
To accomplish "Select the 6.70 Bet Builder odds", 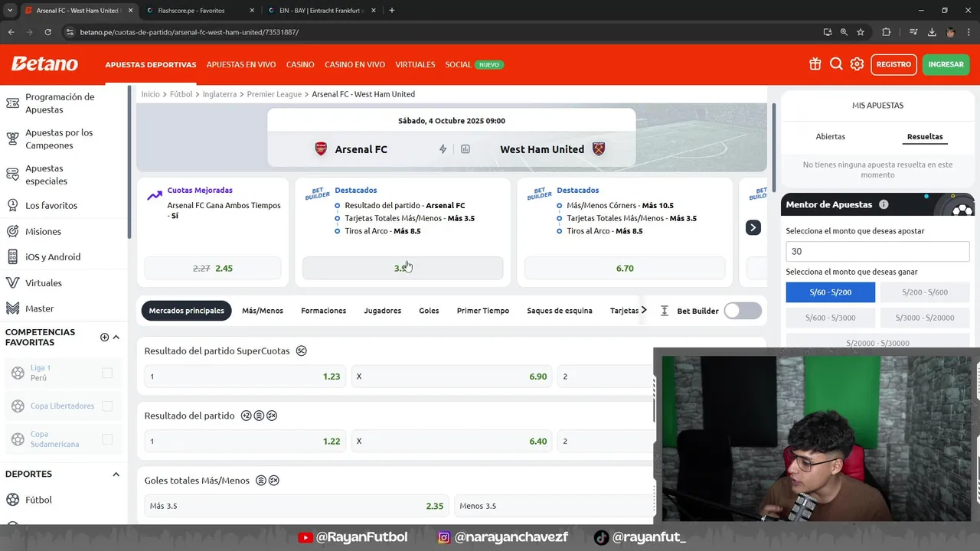I will click(625, 269).
